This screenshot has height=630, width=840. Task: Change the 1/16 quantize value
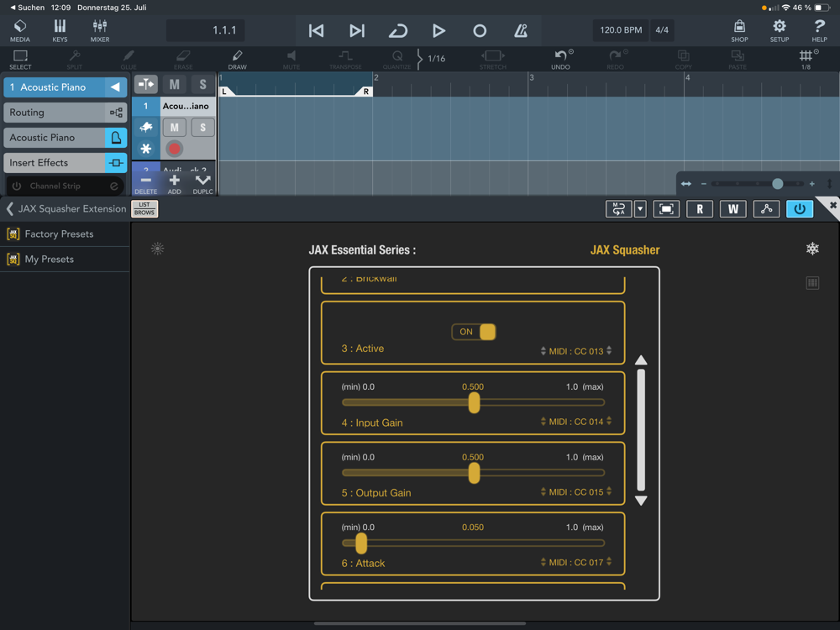point(437,59)
